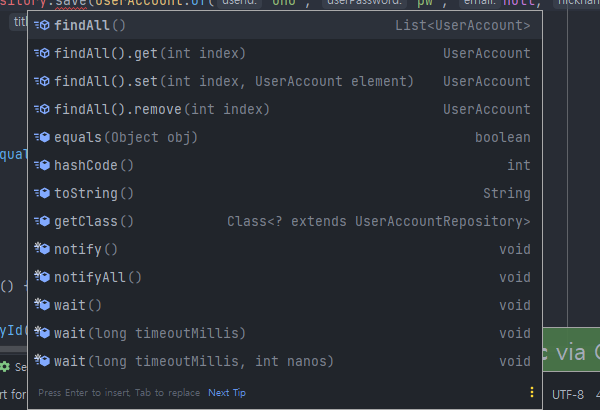This screenshot has width=600, height=410.
Task: Select findAll().remove(int index) suggestion
Action: (285, 109)
